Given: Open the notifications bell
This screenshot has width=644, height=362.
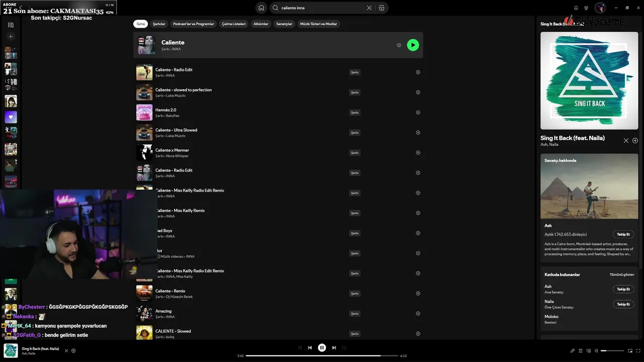Looking at the screenshot, I should click(x=576, y=8).
